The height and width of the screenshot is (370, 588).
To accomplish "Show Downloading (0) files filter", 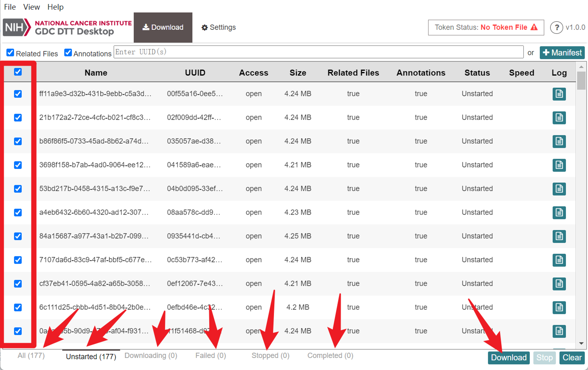I will 151,356.
